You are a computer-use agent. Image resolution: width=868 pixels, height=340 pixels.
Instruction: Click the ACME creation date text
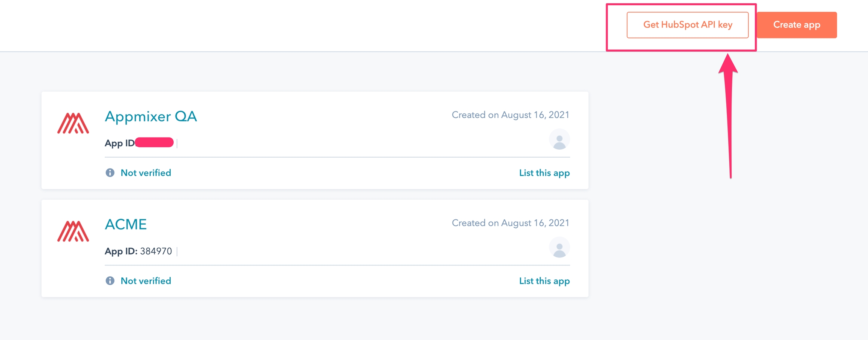tap(510, 223)
